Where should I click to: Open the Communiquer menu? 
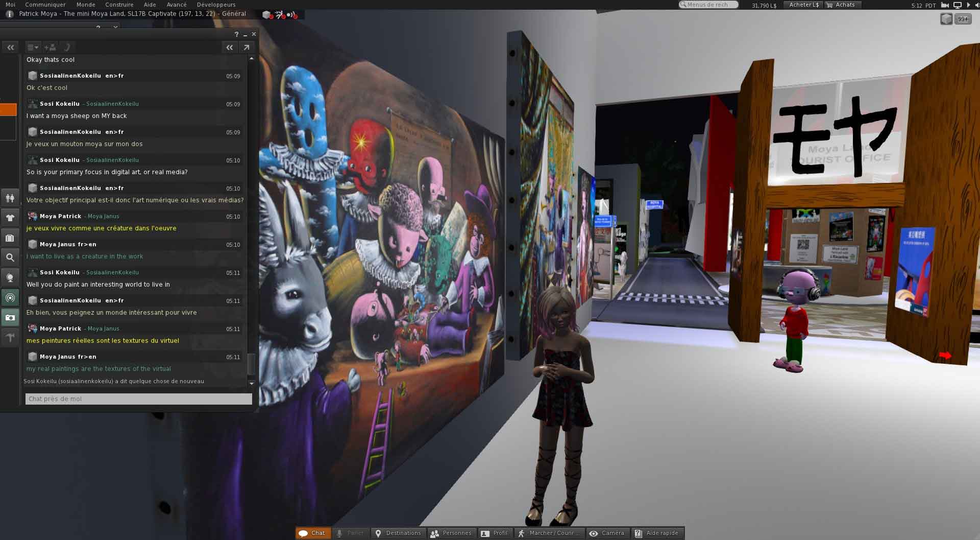(x=45, y=5)
